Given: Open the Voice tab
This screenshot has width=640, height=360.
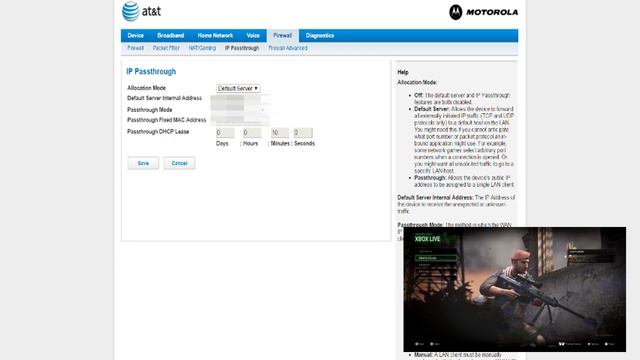Looking at the screenshot, I should point(253,36).
